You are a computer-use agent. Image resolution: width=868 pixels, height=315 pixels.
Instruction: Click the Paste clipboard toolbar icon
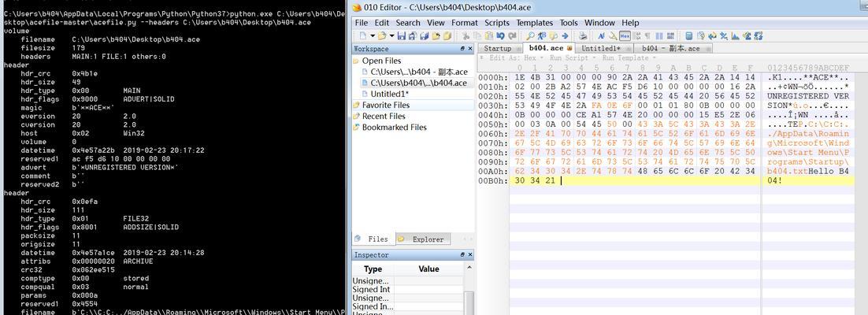(489, 36)
